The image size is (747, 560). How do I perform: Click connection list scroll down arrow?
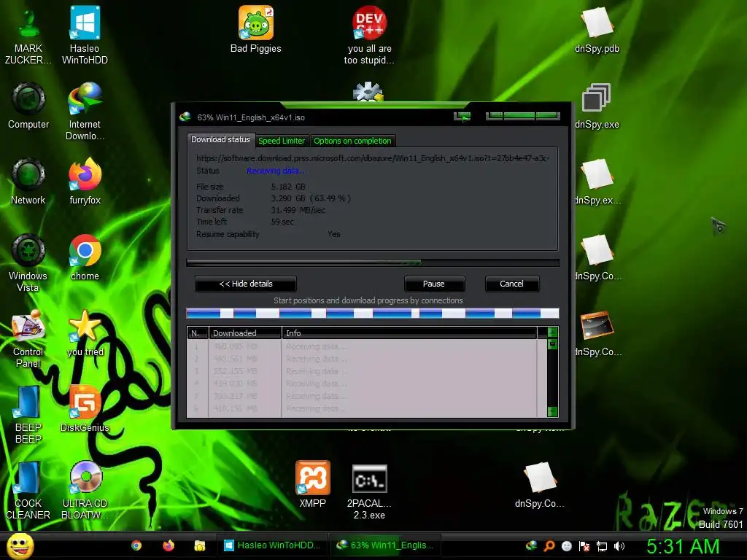tap(553, 411)
